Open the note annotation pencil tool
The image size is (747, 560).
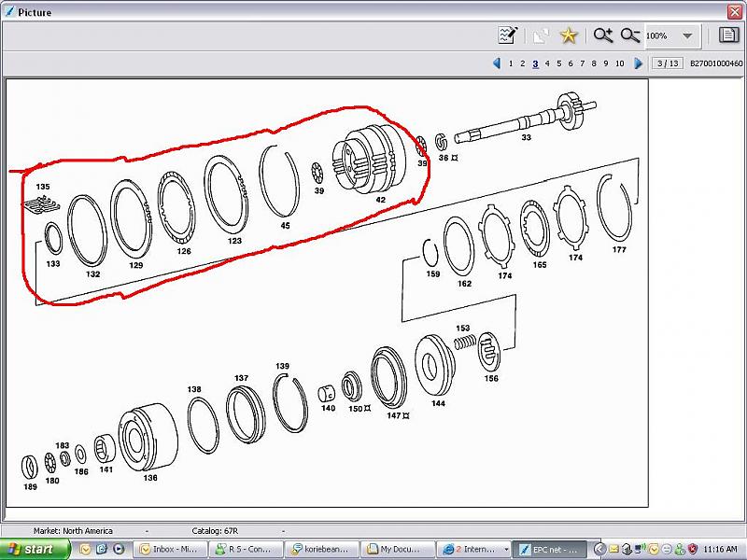pos(508,35)
